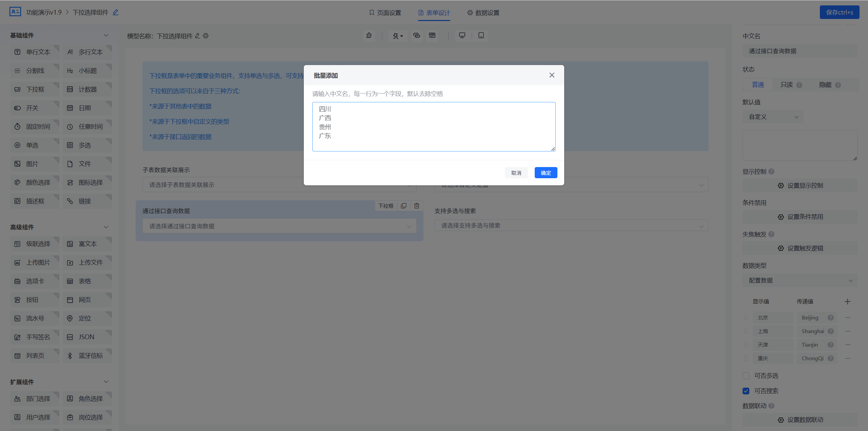Confirm batch add with 确定 button

pyautogui.click(x=546, y=172)
